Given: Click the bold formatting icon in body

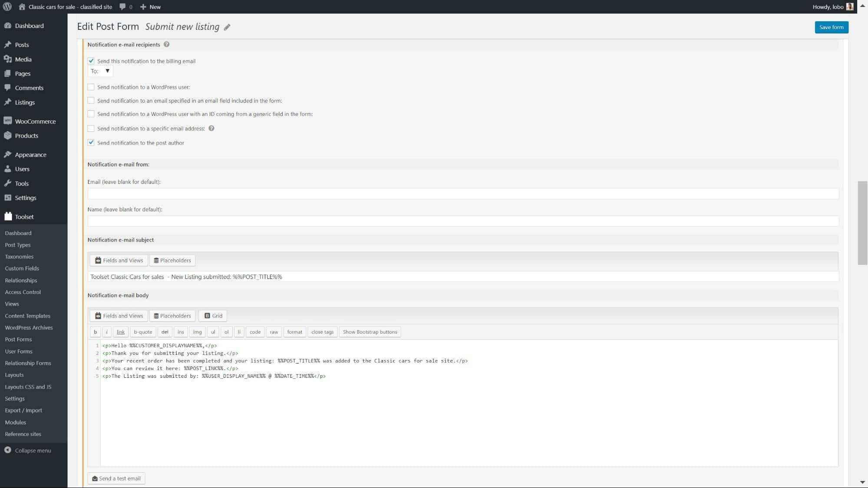Looking at the screenshot, I should [x=95, y=331].
